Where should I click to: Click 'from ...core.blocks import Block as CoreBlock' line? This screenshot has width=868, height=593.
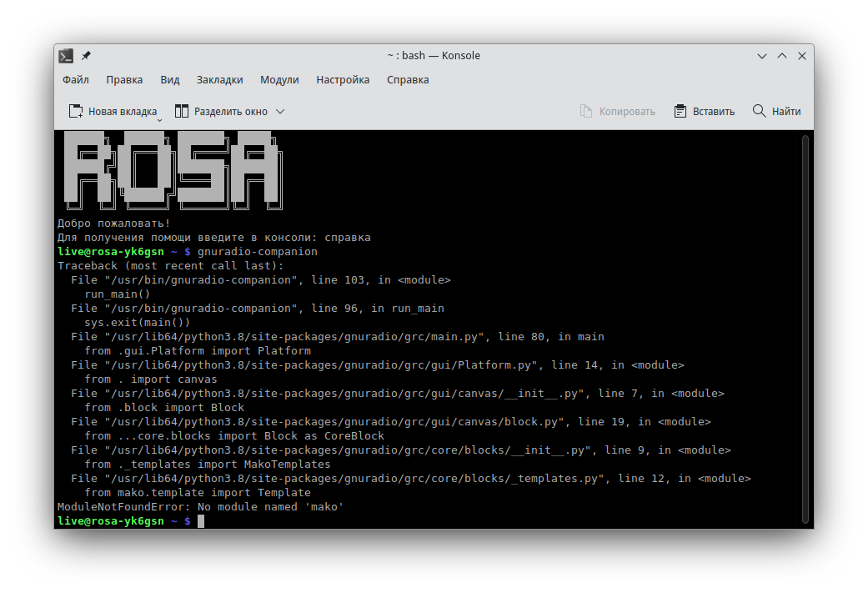coord(234,436)
